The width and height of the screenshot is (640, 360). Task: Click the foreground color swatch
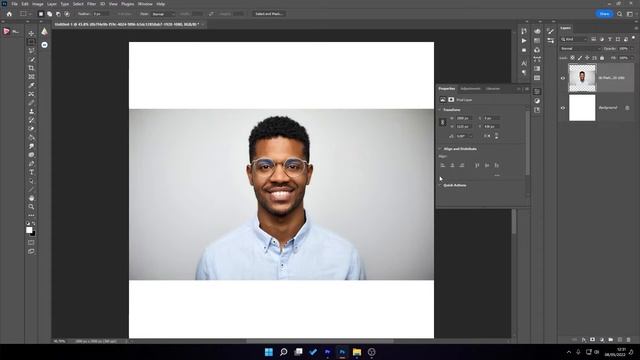tap(29, 230)
